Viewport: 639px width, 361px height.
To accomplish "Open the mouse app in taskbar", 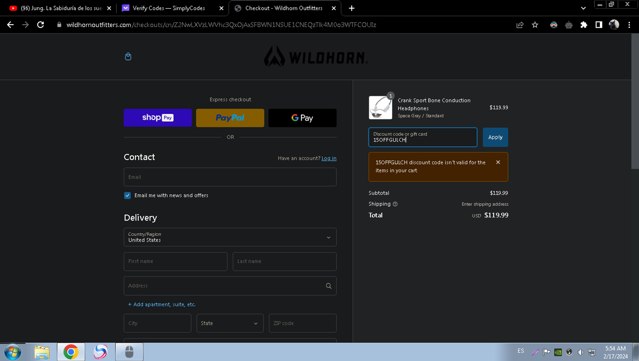I will click(x=129, y=352).
